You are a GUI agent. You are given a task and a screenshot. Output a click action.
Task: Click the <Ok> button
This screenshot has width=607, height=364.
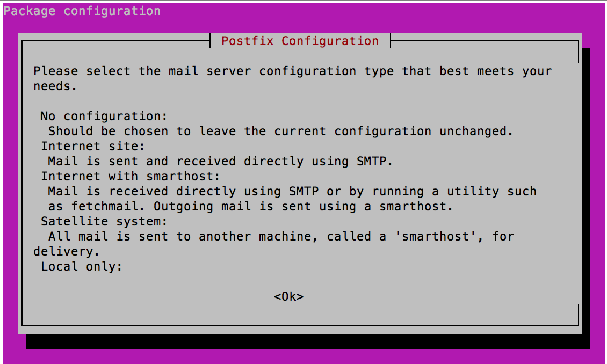point(289,297)
